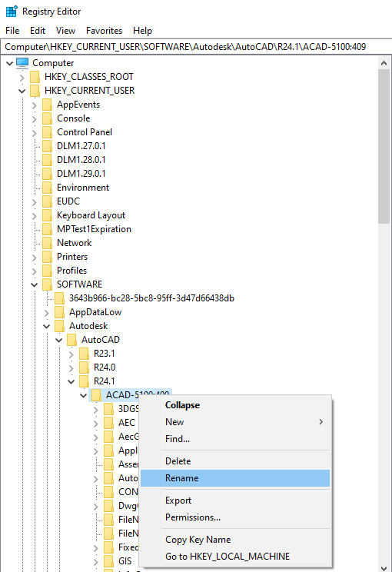Choose Delete in the context menu
The width and height of the screenshot is (392, 572).
[x=235, y=461]
